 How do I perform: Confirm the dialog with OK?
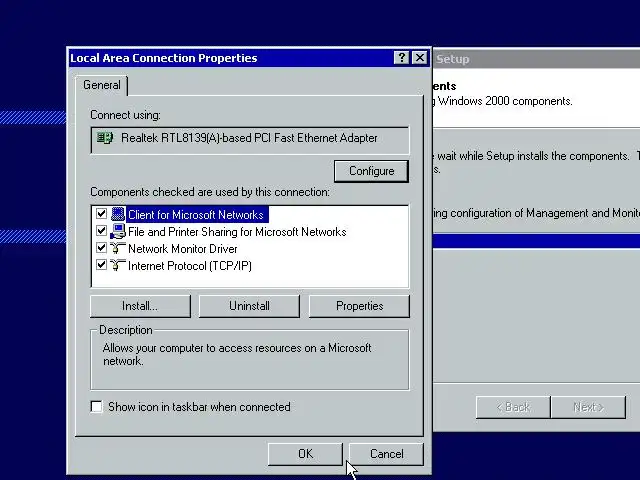[x=305, y=454]
